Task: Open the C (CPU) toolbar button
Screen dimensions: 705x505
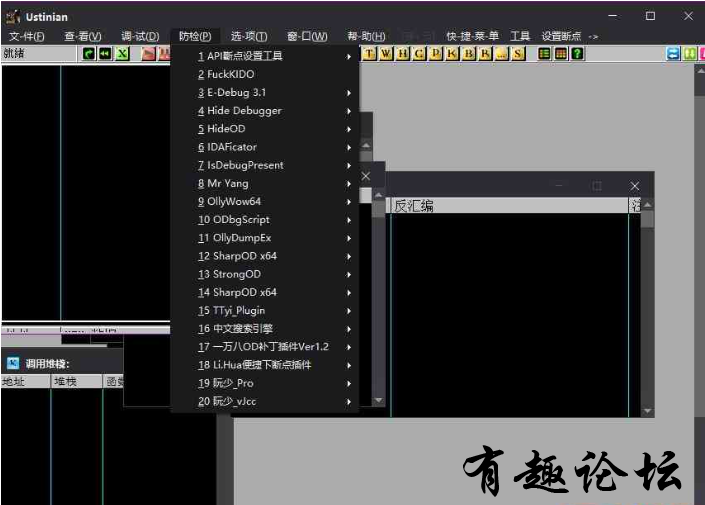Action: click(x=419, y=54)
